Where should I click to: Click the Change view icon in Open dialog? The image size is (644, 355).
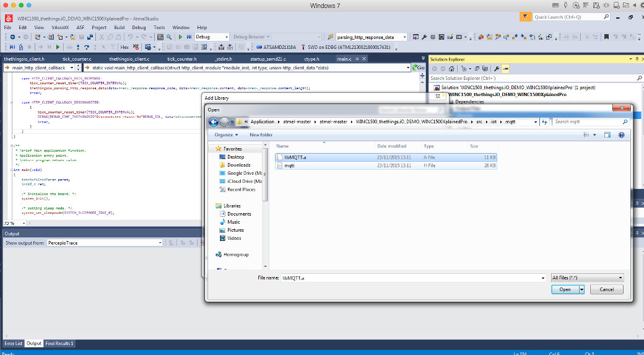point(586,135)
